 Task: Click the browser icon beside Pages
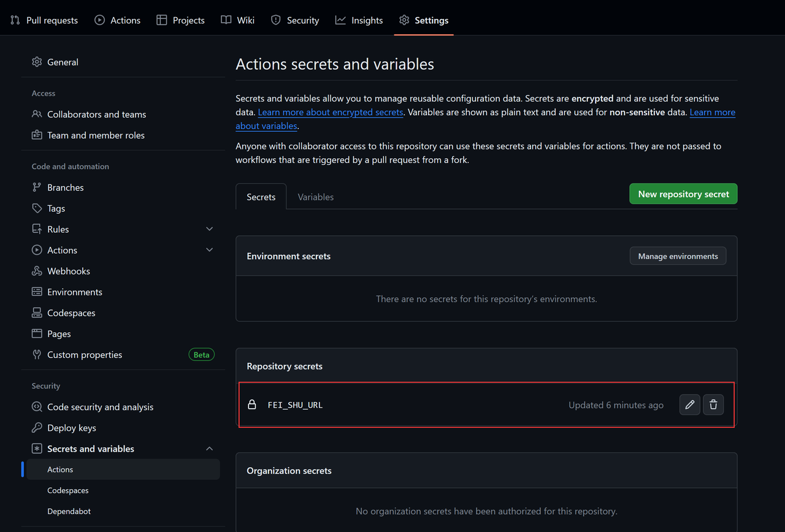point(37,333)
